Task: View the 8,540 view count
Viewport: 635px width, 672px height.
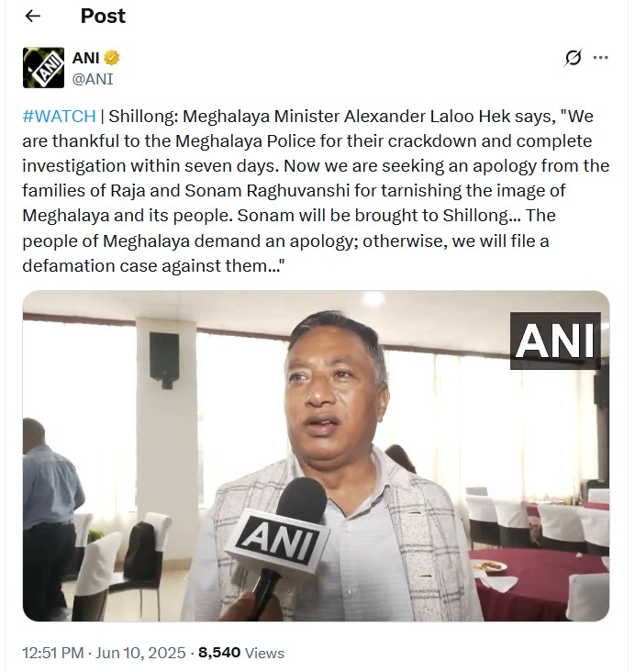Action: pos(219,653)
